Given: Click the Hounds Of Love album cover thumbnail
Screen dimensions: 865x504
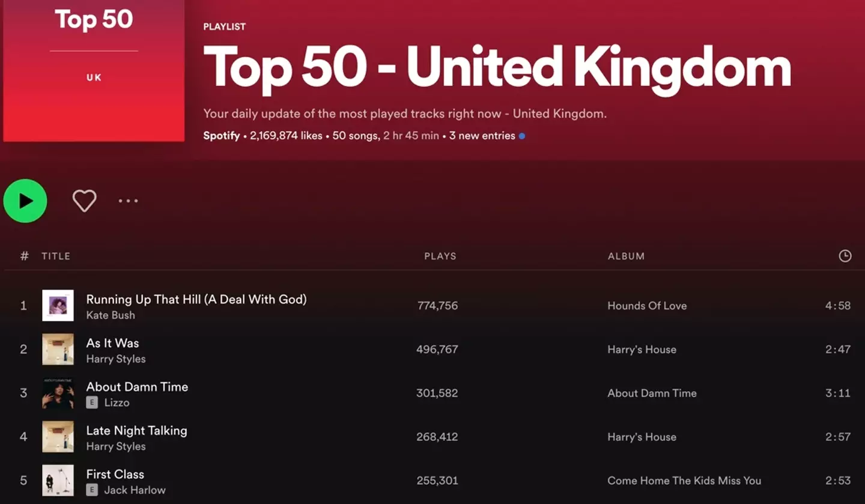Looking at the screenshot, I should pos(58,305).
